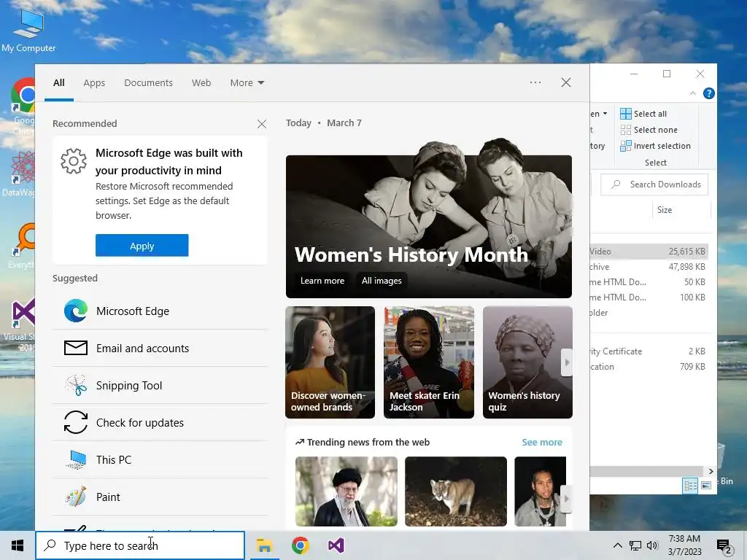Click See more trending news link
747x560 pixels.
click(542, 442)
